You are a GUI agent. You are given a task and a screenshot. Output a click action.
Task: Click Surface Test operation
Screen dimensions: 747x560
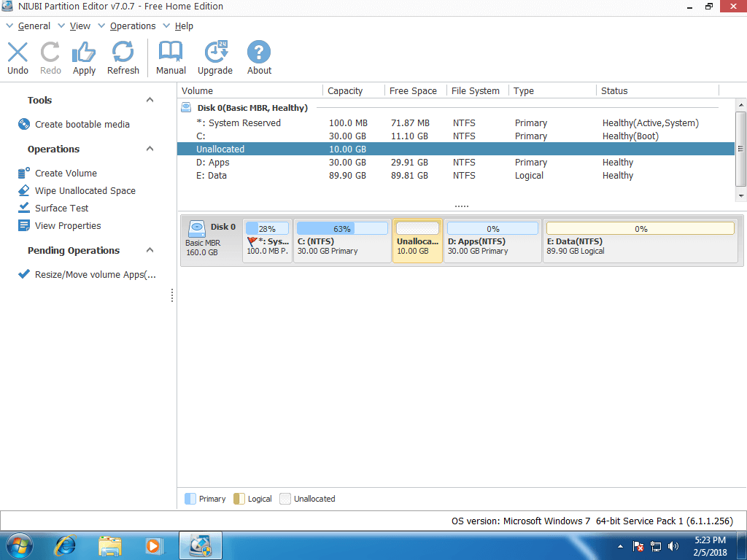(61, 208)
